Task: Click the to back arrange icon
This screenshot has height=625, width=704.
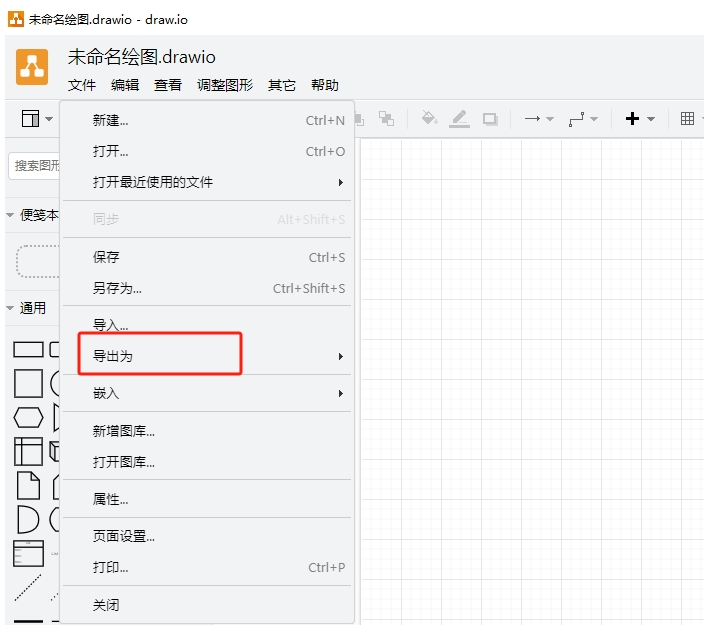Action: coord(386,119)
